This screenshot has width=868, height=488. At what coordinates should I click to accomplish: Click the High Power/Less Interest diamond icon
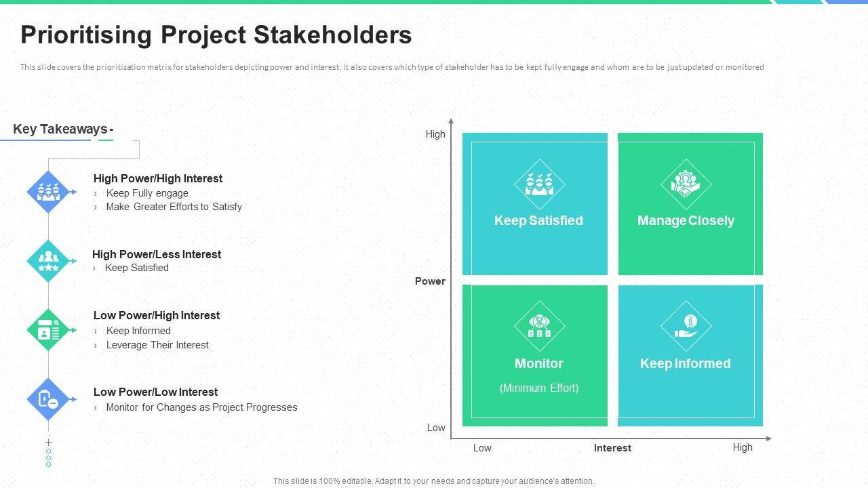click(48, 261)
